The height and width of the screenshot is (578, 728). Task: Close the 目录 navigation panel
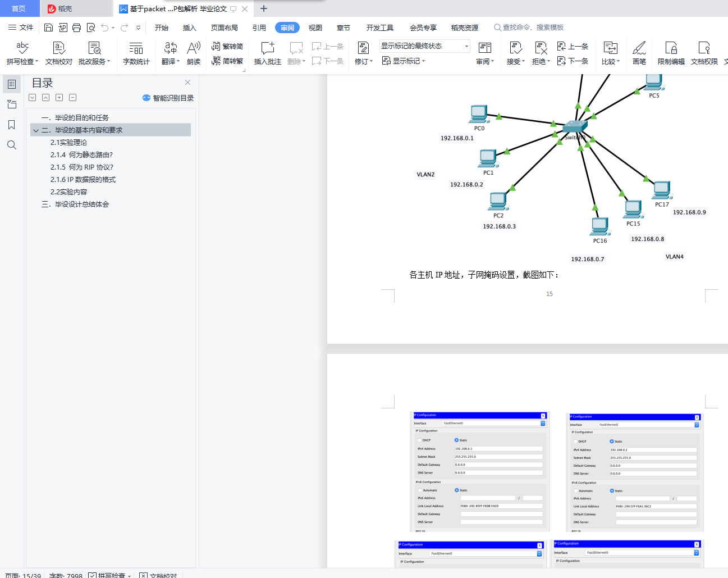click(x=188, y=82)
